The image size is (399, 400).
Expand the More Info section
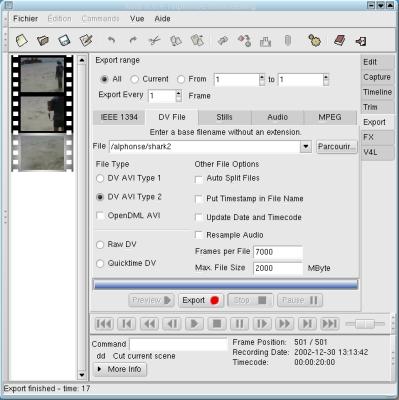click(120, 369)
